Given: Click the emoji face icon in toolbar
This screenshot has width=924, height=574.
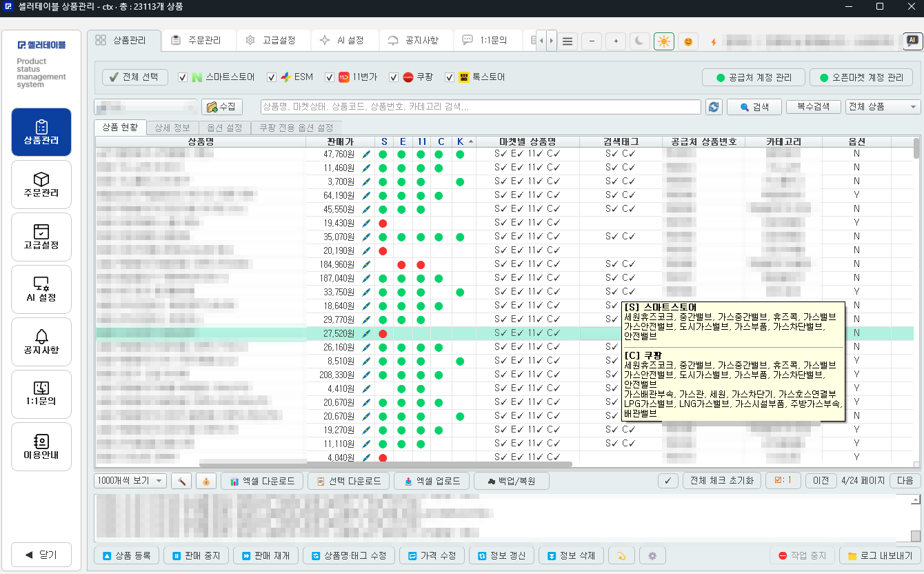Looking at the screenshot, I should tap(687, 41).
